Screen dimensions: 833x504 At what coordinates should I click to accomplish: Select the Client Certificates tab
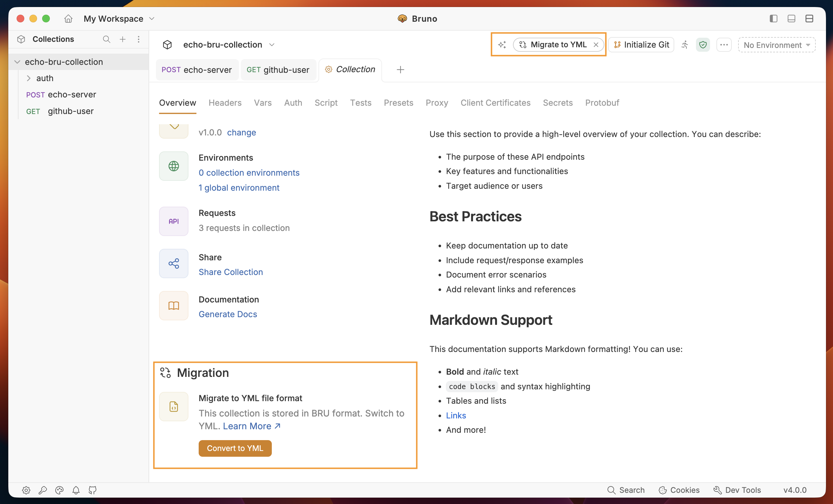[495, 103]
